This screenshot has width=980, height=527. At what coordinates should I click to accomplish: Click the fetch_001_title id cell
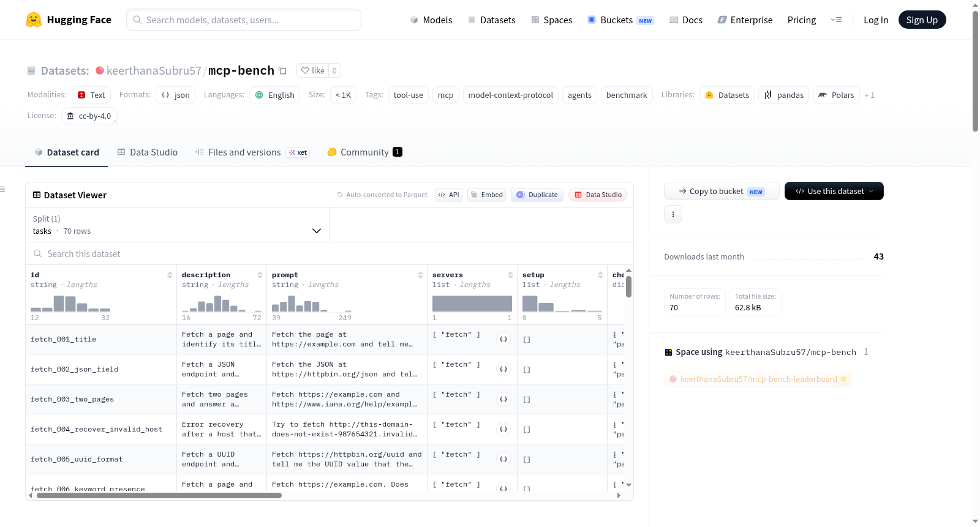[101, 339]
